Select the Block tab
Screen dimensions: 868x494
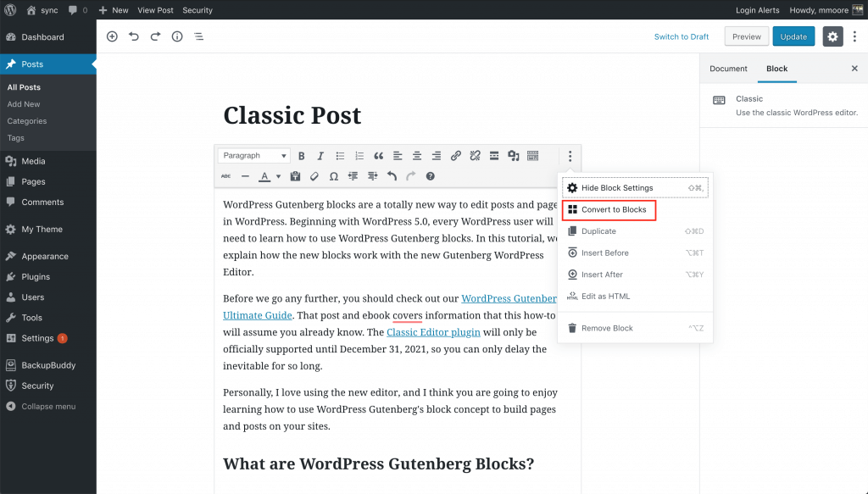click(776, 69)
